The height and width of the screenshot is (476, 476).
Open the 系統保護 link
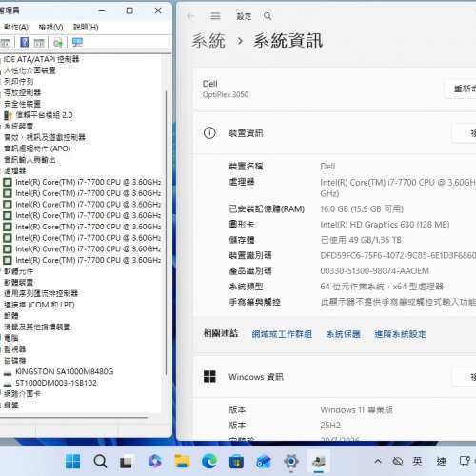[344, 334]
